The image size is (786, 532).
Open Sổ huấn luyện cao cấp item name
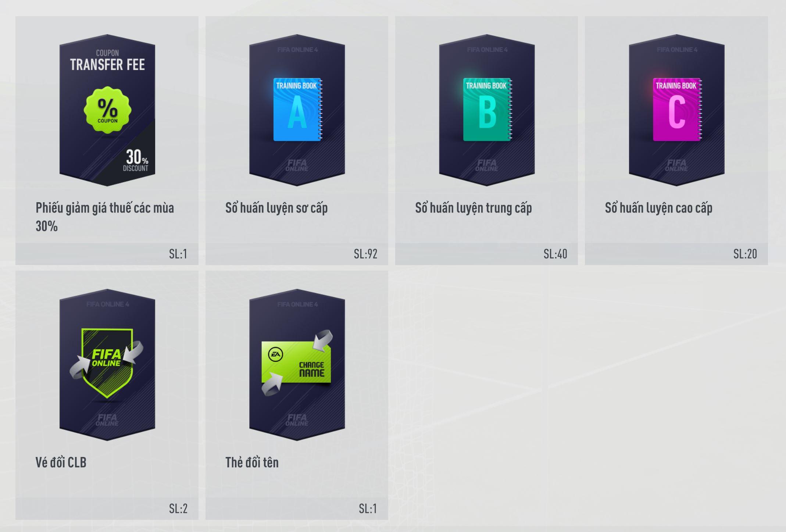pos(659,208)
